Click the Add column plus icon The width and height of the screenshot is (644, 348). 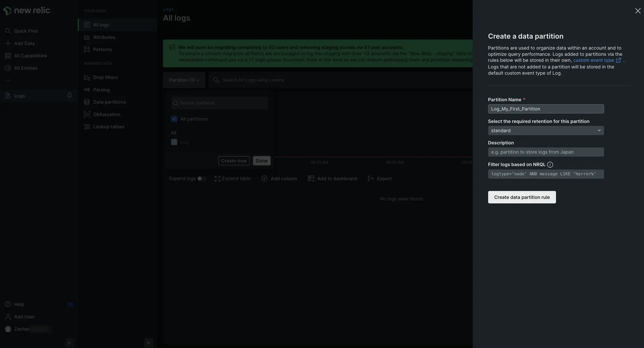pos(264,179)
